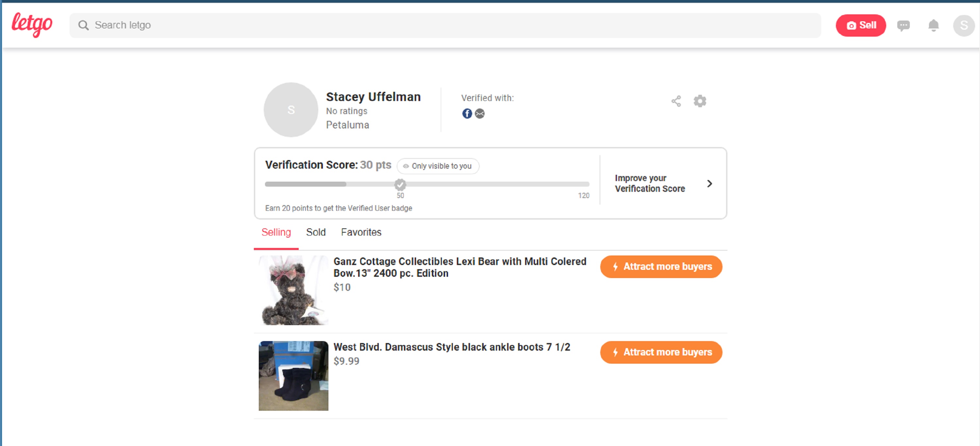
Task: Click the letgo logo
Action: 32,25
